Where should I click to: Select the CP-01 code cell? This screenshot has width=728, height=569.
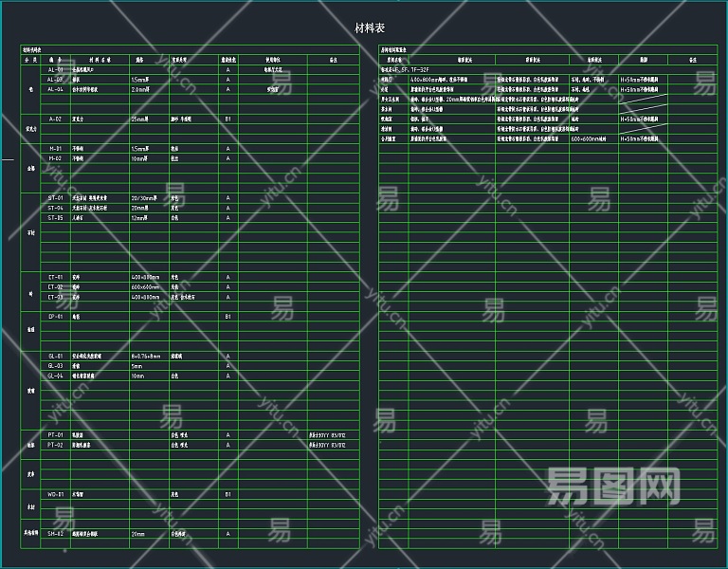[x=55, y=316]
